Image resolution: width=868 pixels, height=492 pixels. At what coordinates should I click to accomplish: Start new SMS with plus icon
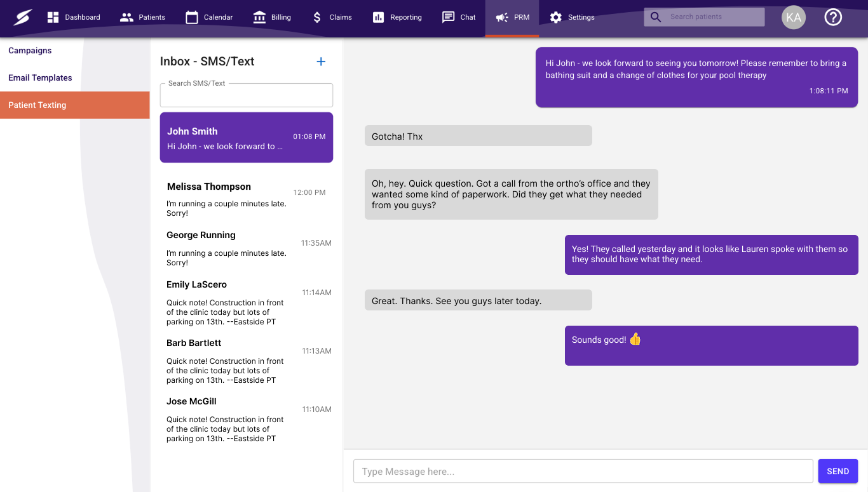point(321,62)
